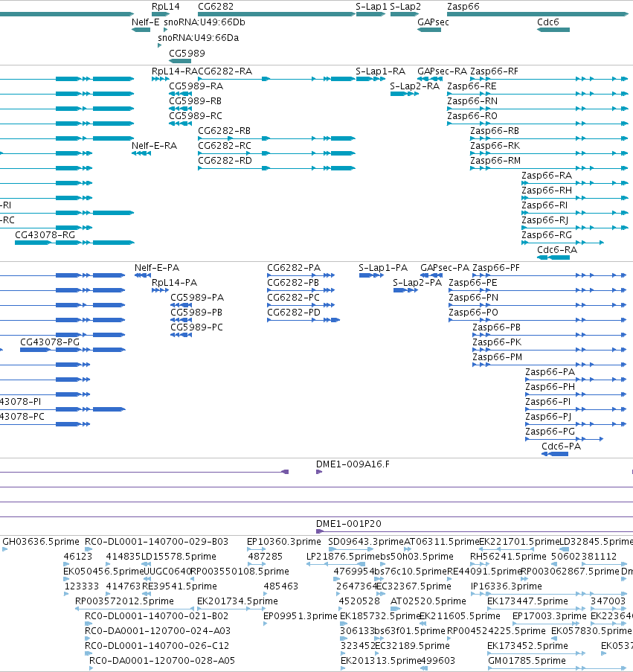Select transcript CG5989-RB
Viewport: 633px width, 672px height.
click(196, 100)
